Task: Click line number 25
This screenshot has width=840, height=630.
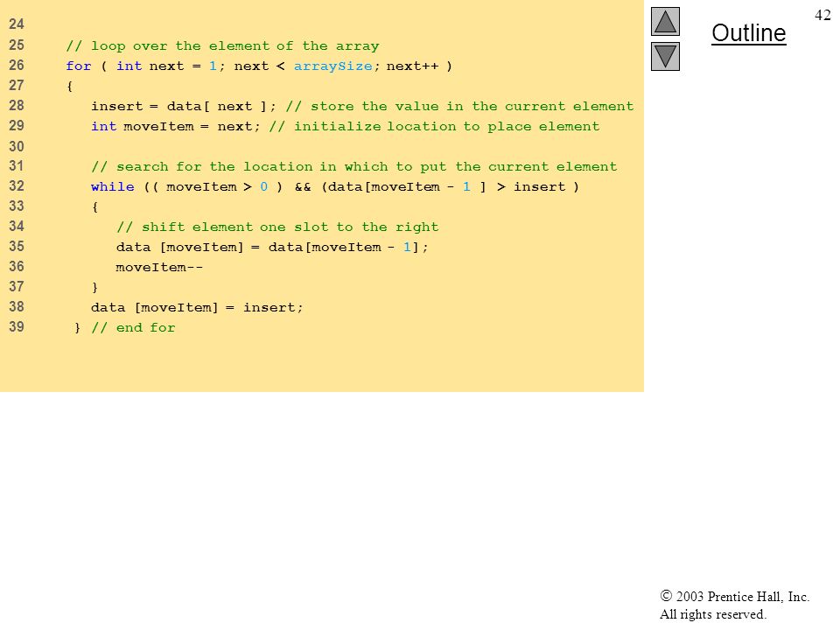Action: (17, 45)
